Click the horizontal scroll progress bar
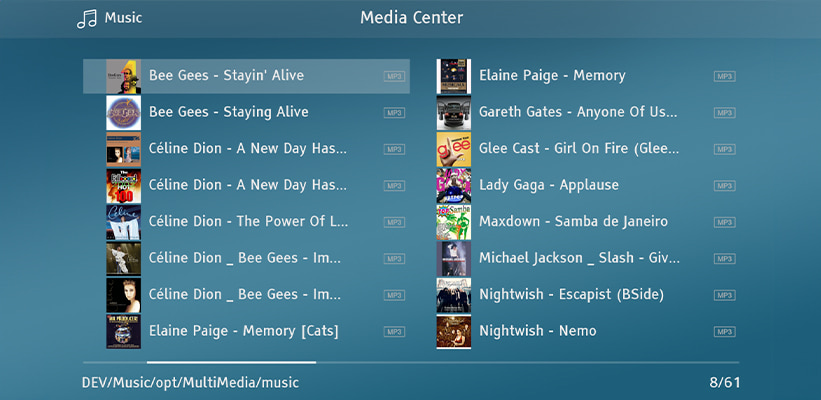This screenshot has height=400, width=821. pyautogui.click(x=231, y=362)
